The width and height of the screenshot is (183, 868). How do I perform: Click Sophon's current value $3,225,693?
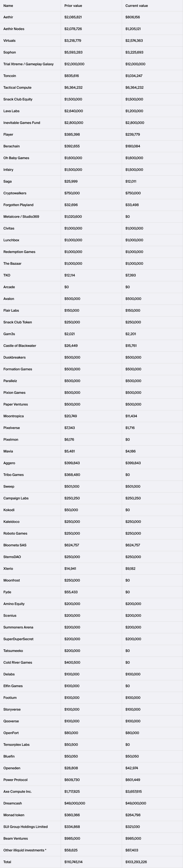pos(134,52)
